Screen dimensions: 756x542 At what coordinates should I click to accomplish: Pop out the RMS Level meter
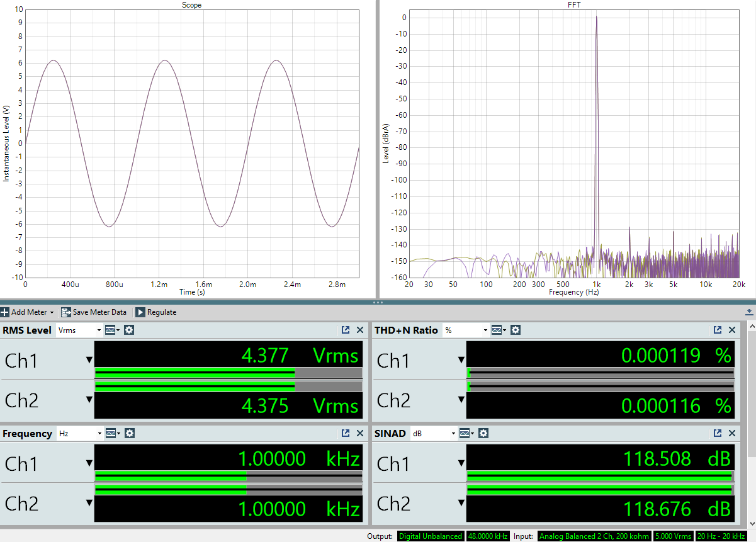(x=346, y=330)
